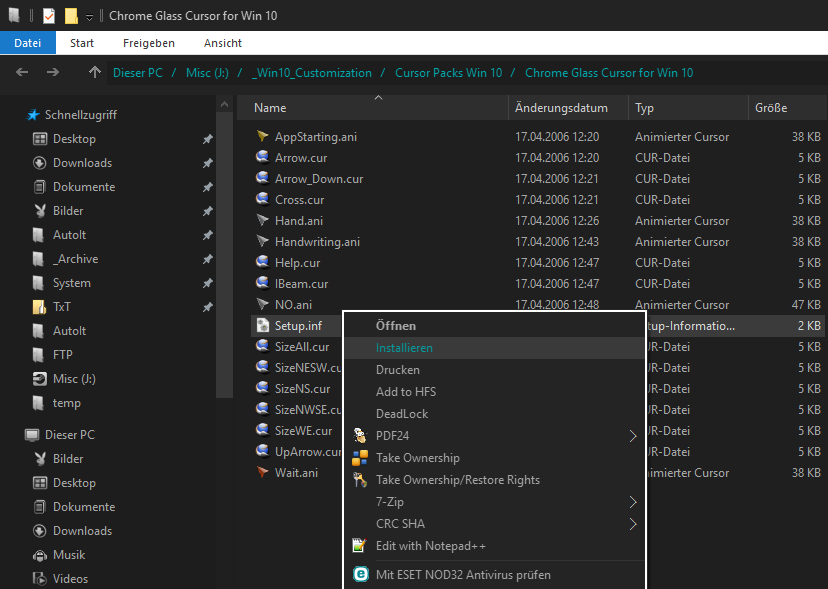Image resolution: width=828 pixels, height=589 pixels.
Task: Select Drucken in the context menu
Action: [x=397, y=370]
